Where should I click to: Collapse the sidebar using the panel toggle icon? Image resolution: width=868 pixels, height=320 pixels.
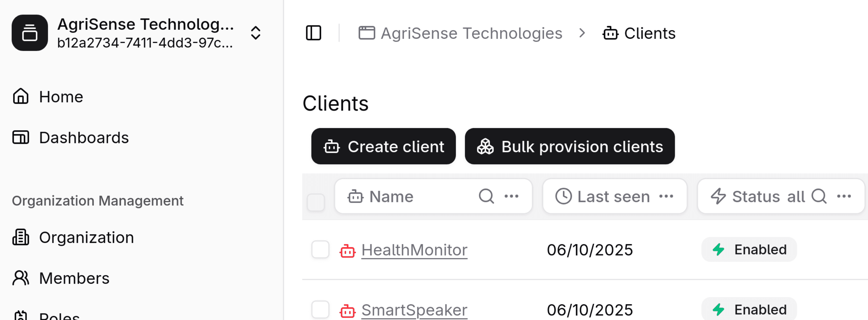pyautogui.click(x=314, y=33)
